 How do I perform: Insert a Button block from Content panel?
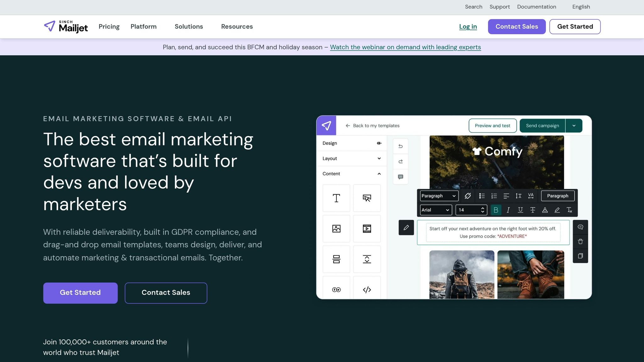pos(367,198)
